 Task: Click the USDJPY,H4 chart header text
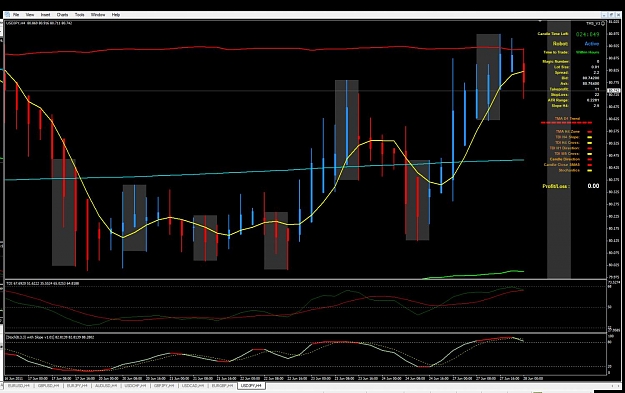tap(39, 23)
